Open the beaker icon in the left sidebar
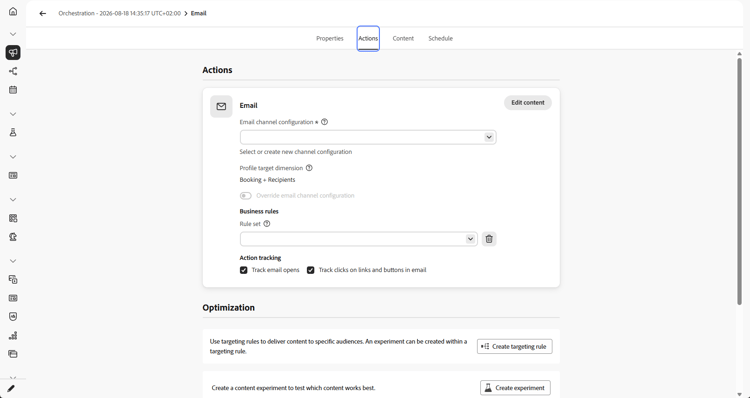The height and width of the screenshot is (398, 750). [x=13, y=133]
